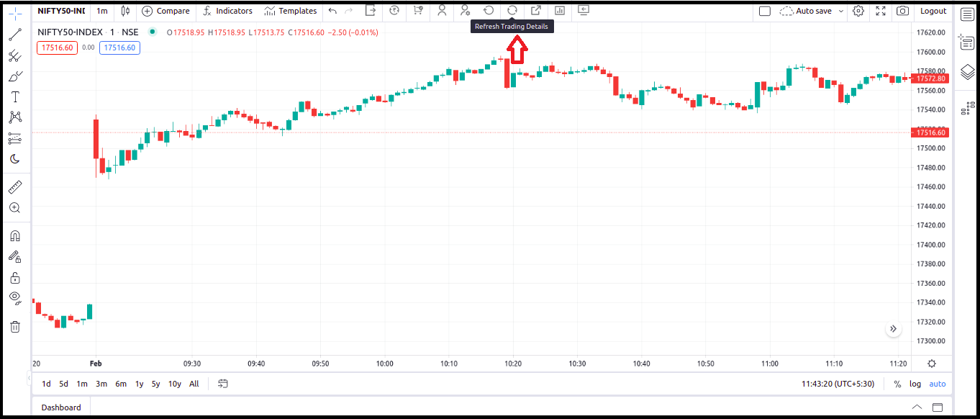The image size is (980, 419).
Task: Toggle log scale
Action: point(915,384)
